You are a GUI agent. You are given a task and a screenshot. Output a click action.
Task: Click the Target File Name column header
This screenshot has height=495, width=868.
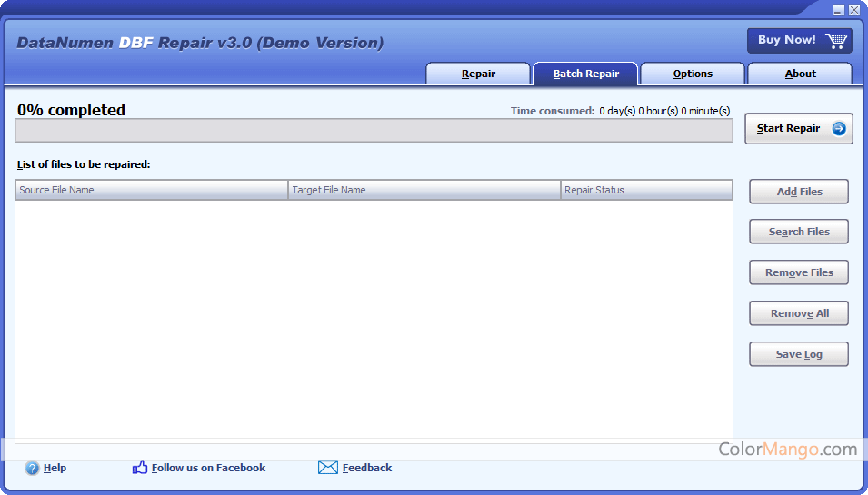coord(424,190)
